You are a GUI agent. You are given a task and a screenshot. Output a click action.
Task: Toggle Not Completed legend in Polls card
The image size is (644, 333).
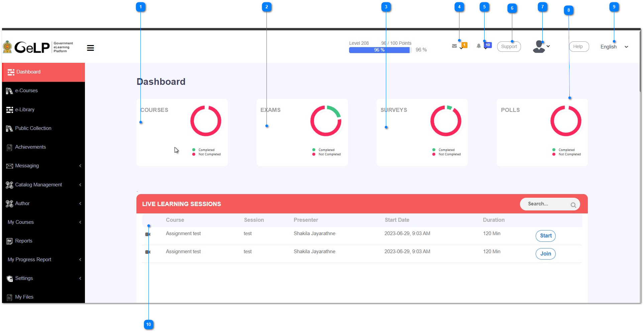click(566, 154)
